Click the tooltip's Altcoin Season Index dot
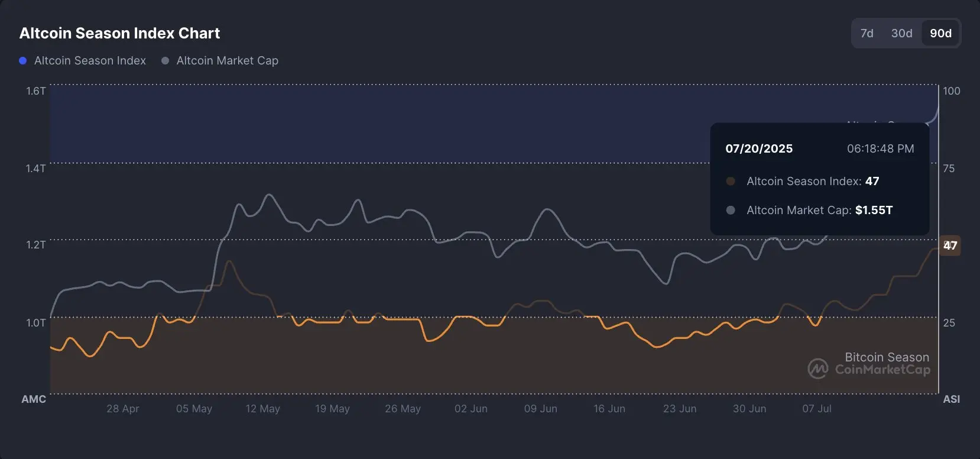 click(731, 181)
